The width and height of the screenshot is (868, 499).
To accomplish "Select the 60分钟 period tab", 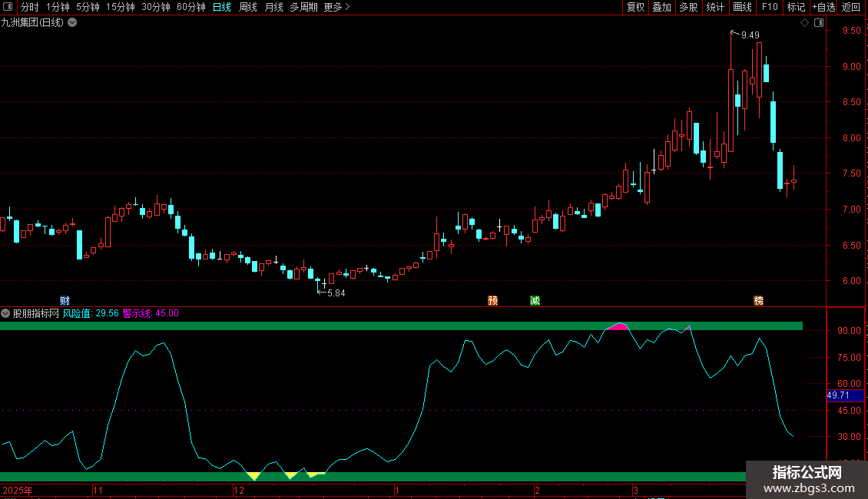I will point(191,7).
